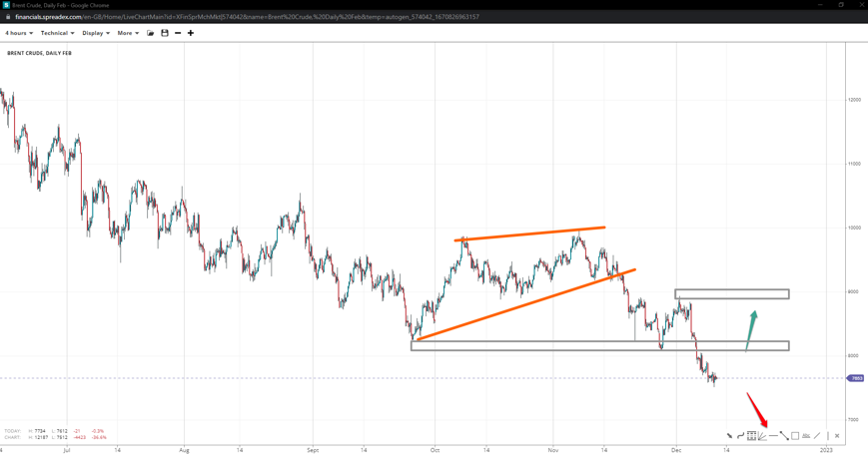868x458 pixels.
Task: Open the saved chart folder icon
Action: point(151,33)
